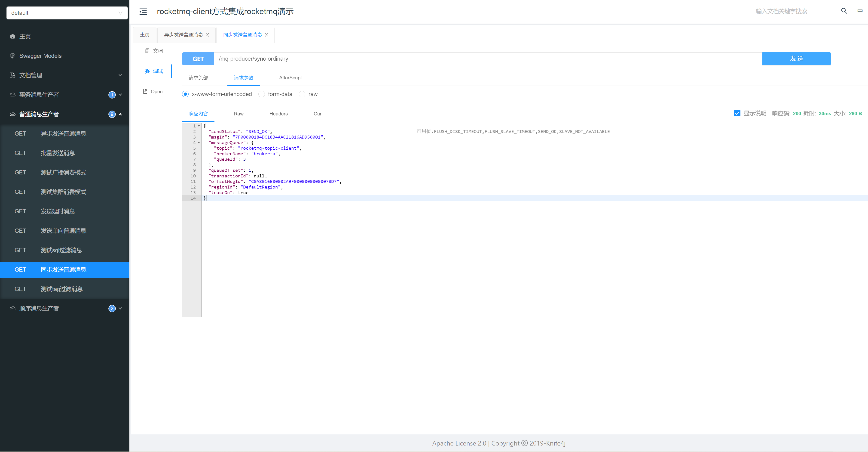Open the Raw response tab
Screen dimensions: 868x452
[x=238, y=114]
